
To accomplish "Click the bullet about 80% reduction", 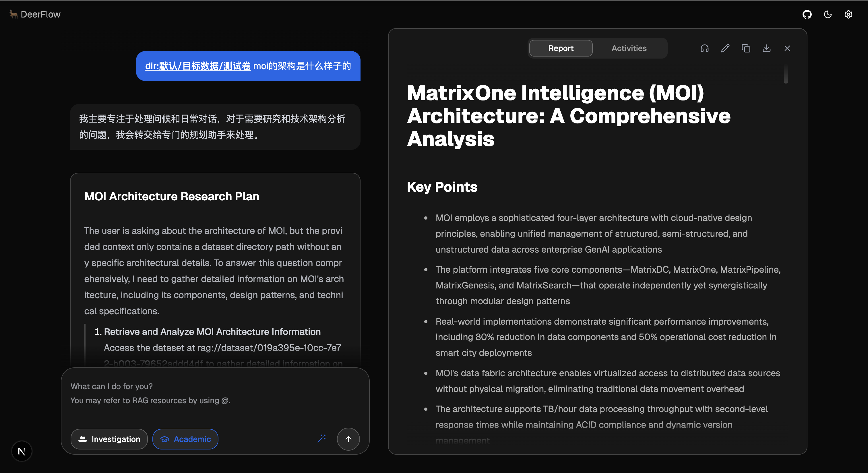I will coord(606,337).
